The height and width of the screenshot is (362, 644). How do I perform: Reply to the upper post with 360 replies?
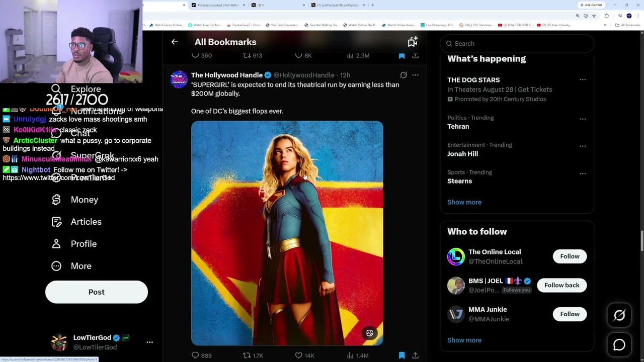coord(201,56)
